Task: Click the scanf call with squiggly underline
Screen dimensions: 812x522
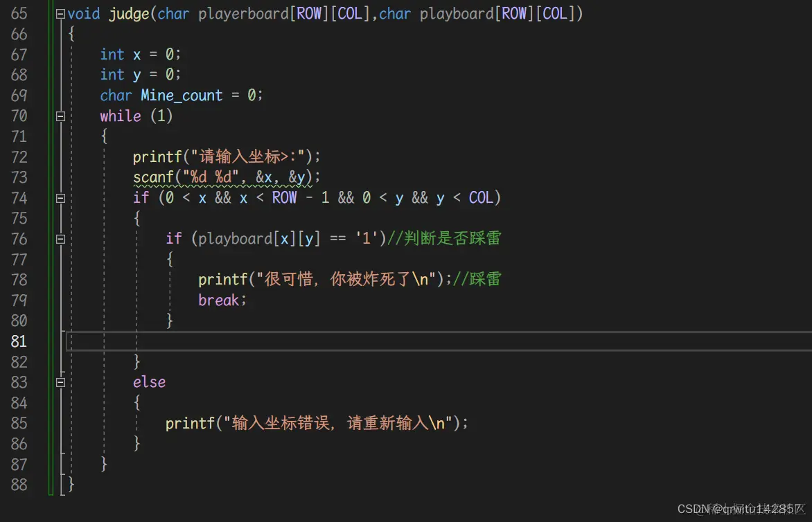Action: pyautogui.click(x=227, y=177)
